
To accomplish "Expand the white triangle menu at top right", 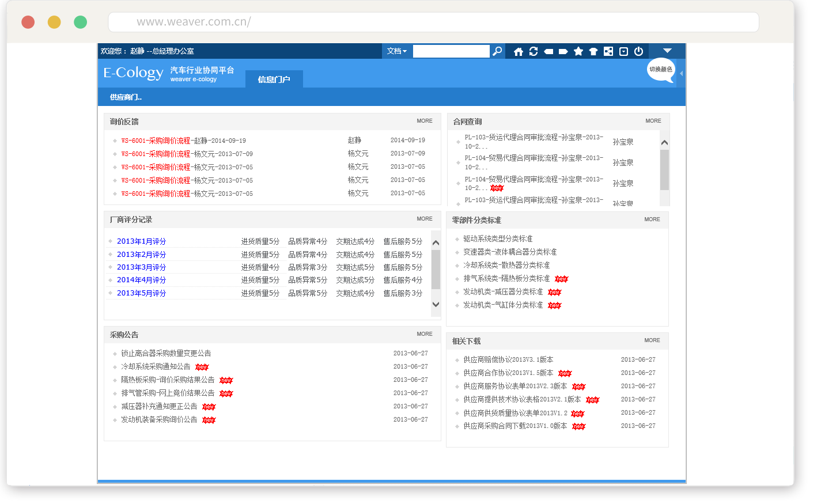I will (667, 51).
